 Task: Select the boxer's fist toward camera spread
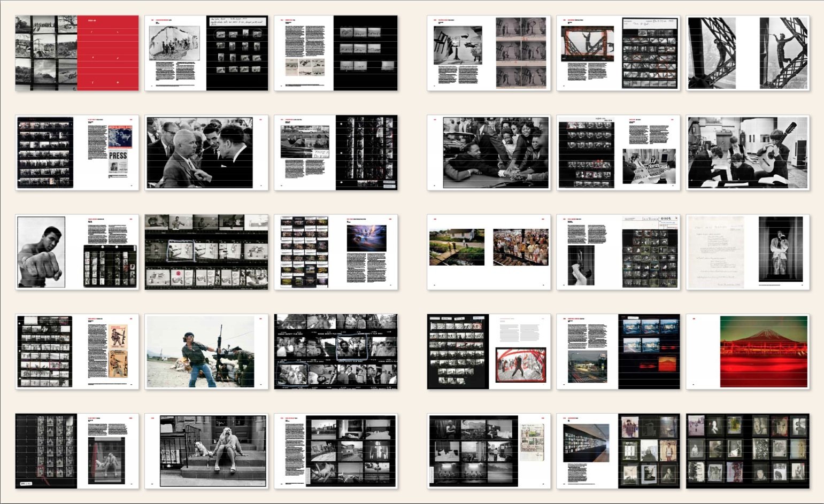tap(77, 252)
